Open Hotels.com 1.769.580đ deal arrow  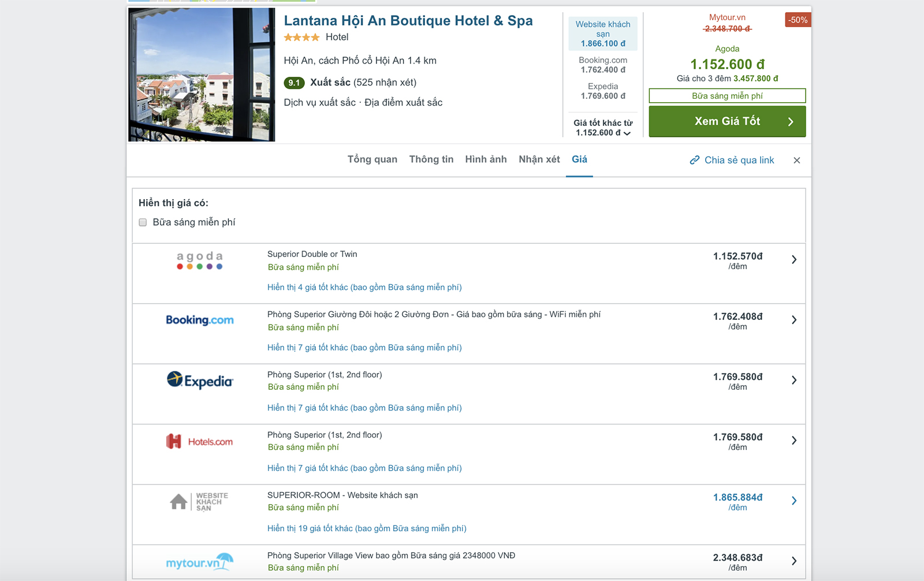click(794, 441)
